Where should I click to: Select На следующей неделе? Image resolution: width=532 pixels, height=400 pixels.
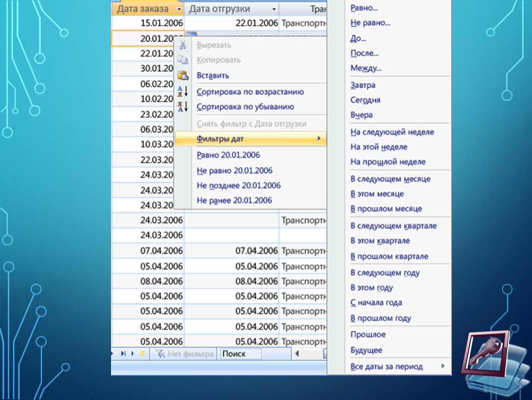(x=392, y=132)
